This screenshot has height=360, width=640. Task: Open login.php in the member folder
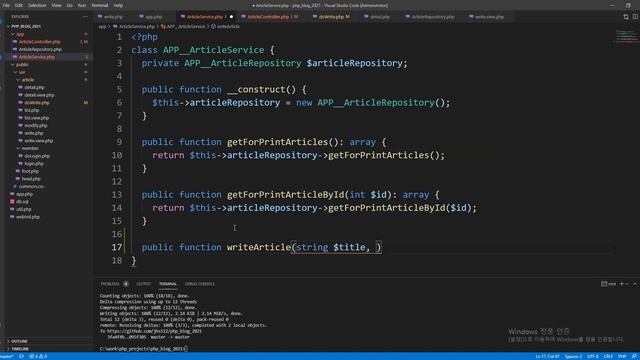coord(34,164)
